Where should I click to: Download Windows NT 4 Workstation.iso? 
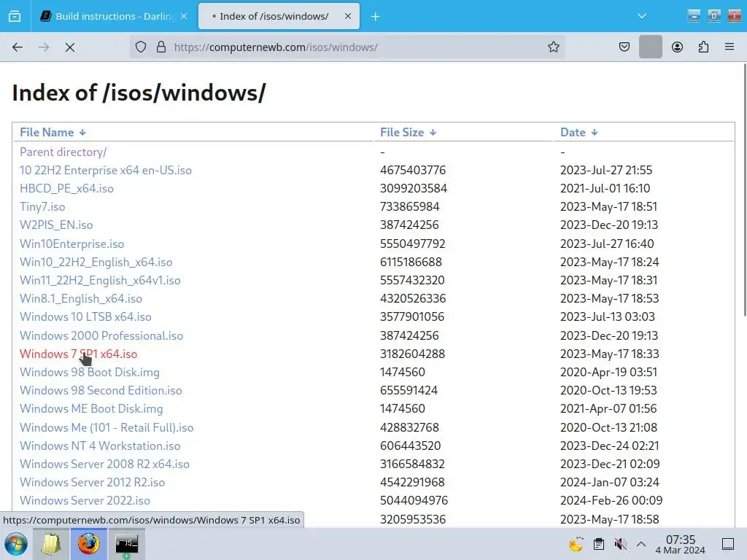coord(100,446)
